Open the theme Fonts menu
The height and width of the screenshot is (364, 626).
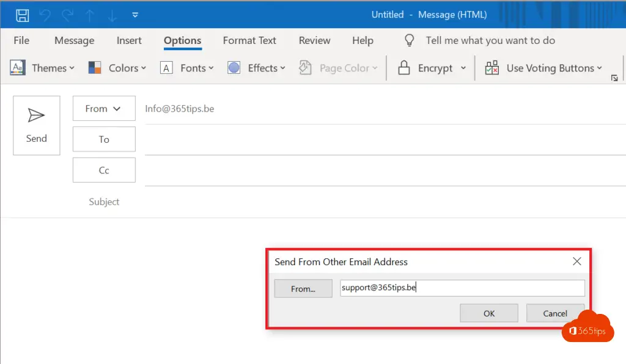tap(187, 68)
